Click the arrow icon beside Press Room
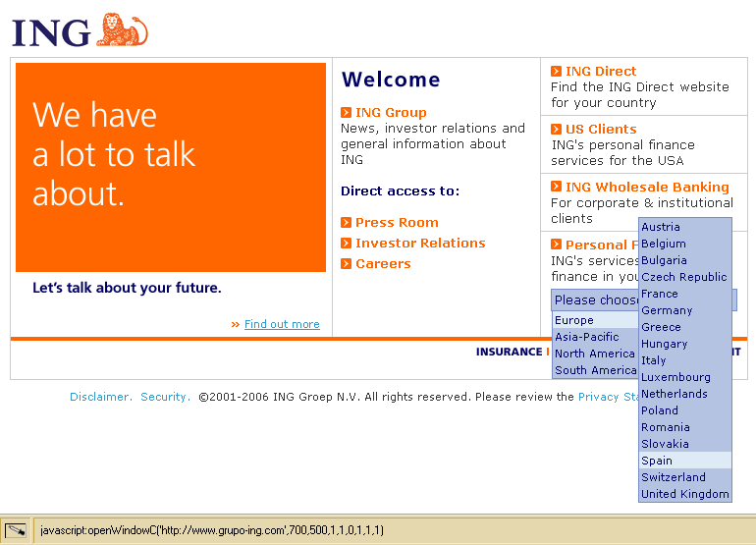The height and width of the screenshot is (545, 756). [346, 222]
